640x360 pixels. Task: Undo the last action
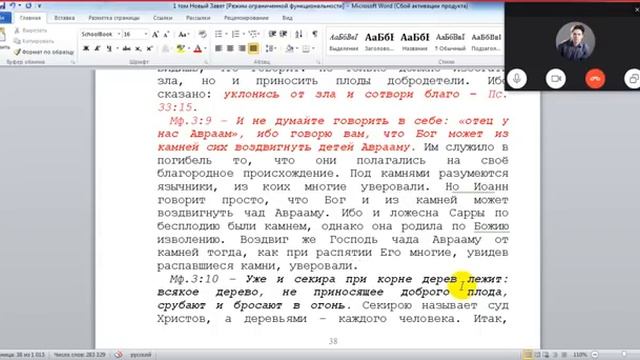pyautogui.click(x=13, y=6)
